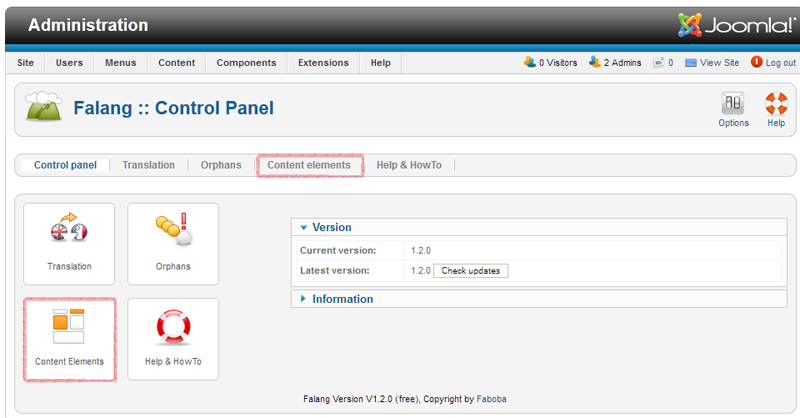800x418 pixels.
Task: Click the messages count icon
Action: point(658,62)
